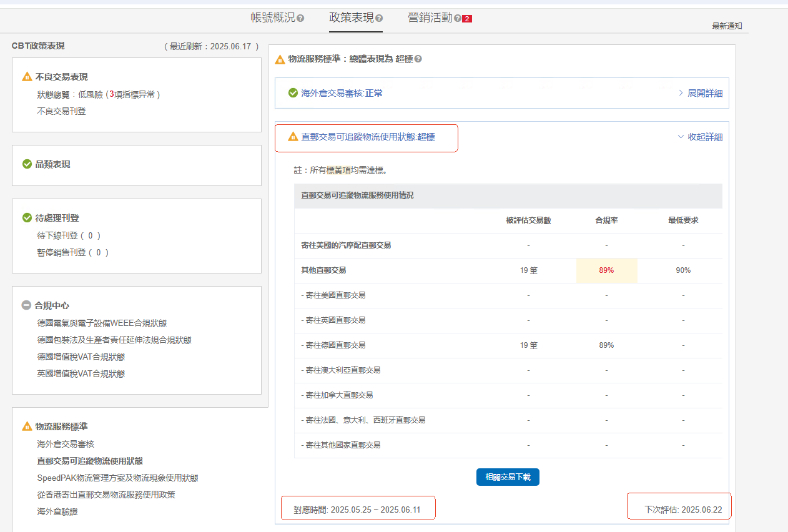Select the 政策表現 tab
The width and height of the screenshot is (788, 532).
coord(352,18)
